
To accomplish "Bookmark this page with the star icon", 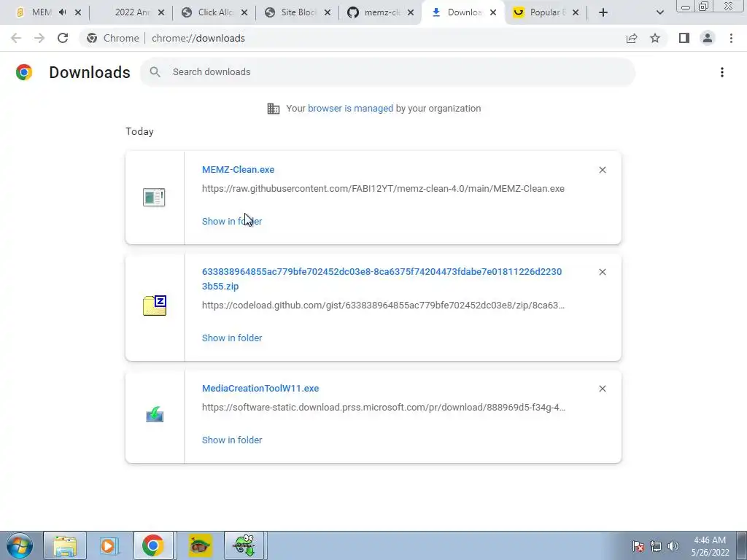I will (655, 38).
